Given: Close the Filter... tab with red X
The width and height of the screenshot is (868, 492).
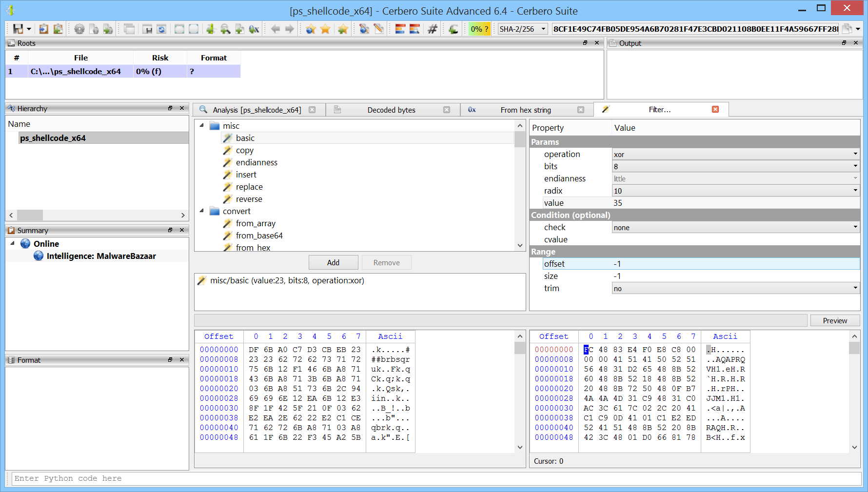Looking at the screenshot, I should pos(715,109).
